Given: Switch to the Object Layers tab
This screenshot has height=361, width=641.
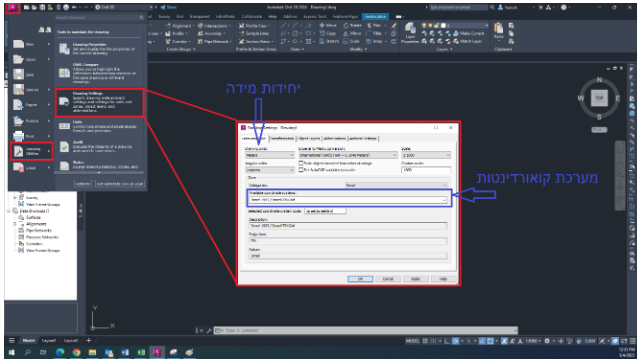Looking at the screenshot, I should click(309, 139).
